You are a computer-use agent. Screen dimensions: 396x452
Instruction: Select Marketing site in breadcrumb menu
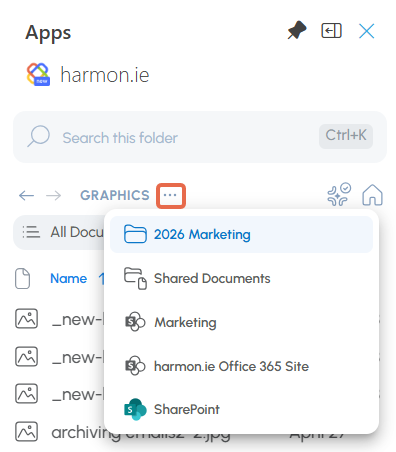click(241, 322)
